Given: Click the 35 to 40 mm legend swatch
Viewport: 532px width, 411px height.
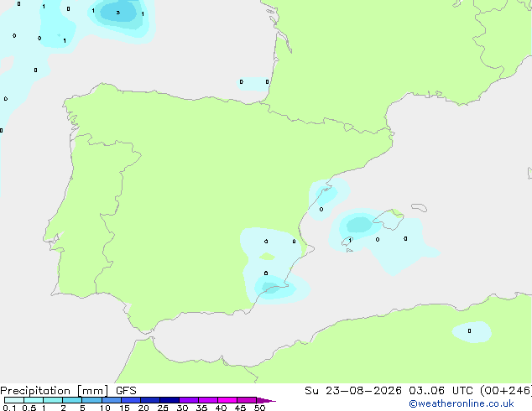Looking at the screenshot, I should [x=208, y=400].
